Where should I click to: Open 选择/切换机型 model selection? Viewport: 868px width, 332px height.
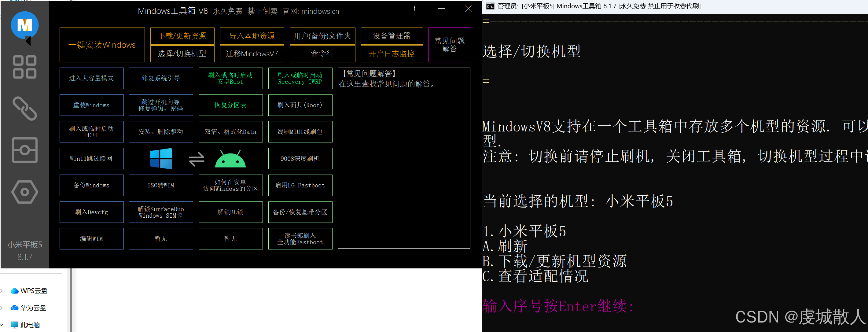(182, 53)
